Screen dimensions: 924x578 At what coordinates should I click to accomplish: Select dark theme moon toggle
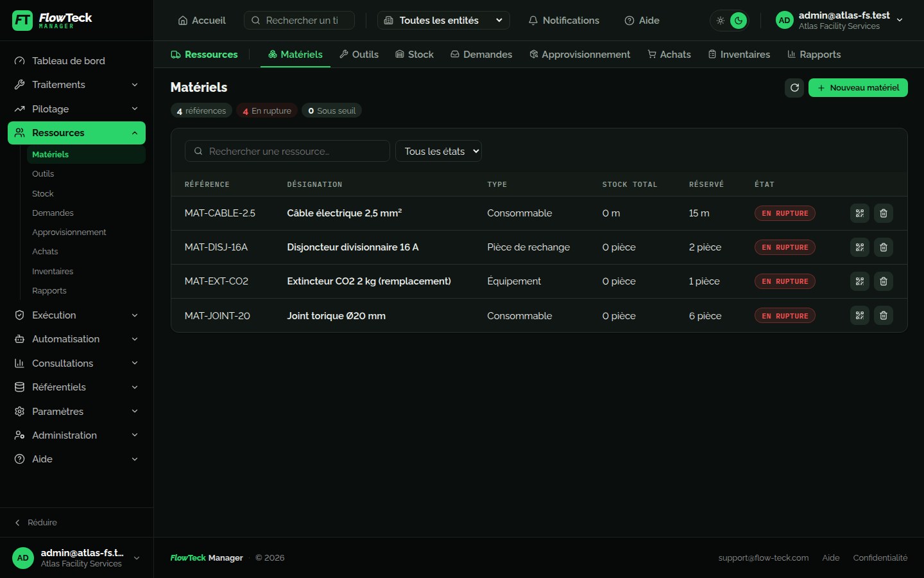(x=739, y=21)
